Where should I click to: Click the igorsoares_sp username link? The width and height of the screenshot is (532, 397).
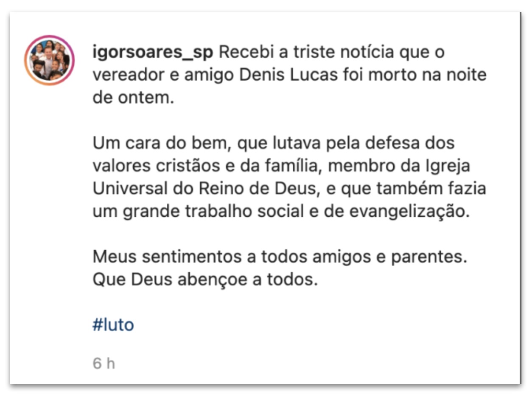(153, 53)
